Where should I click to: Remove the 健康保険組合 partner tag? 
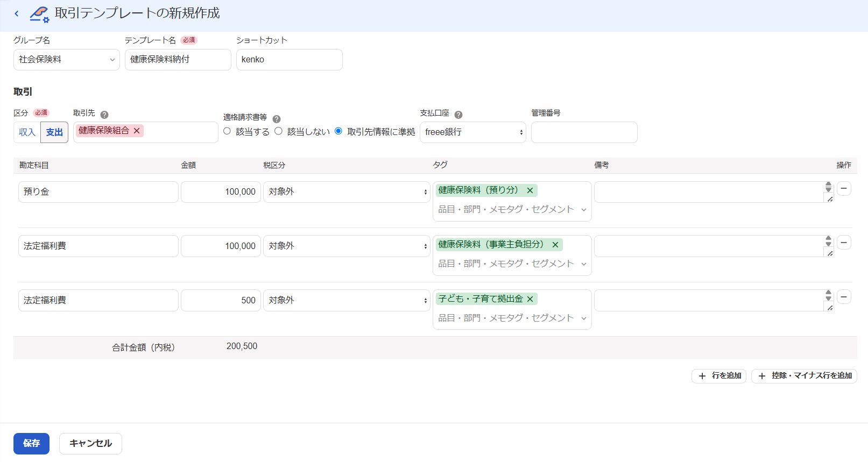point(137,131)
